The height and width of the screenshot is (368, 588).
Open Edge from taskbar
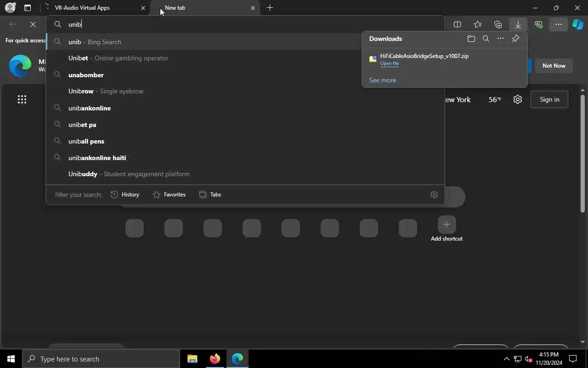pyautogui.click(x=237, y=359)
